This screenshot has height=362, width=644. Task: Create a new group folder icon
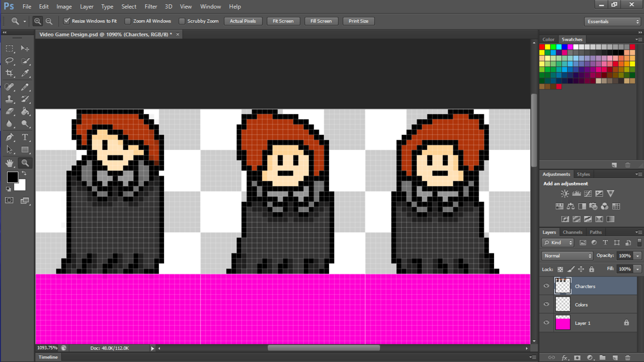coord(602,358)
